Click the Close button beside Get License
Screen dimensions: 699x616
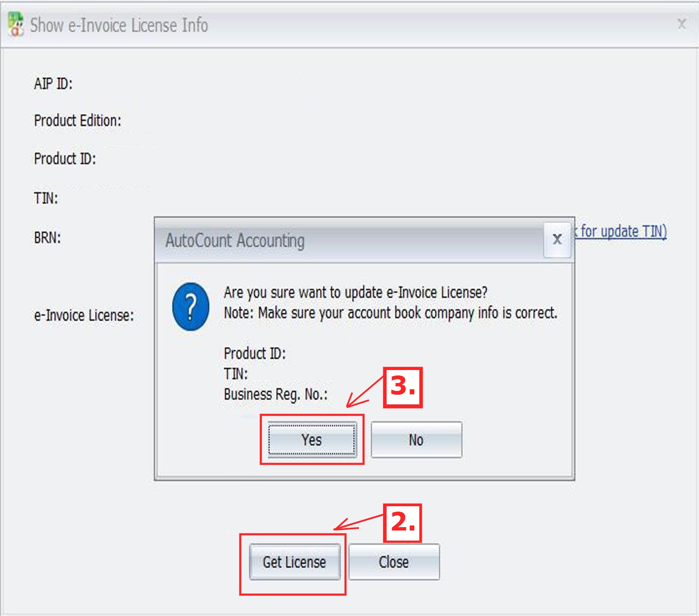coord(394,562)
